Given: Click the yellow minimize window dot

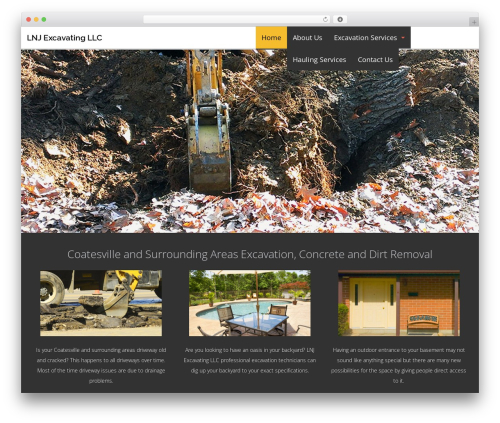Looking at the screenshot, I should coord(36,20).
